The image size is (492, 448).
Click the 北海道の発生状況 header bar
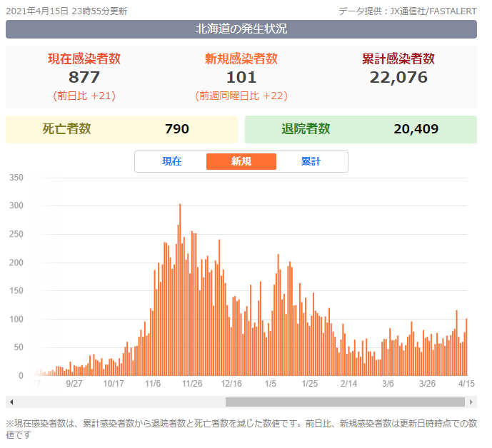pos(241,29)
